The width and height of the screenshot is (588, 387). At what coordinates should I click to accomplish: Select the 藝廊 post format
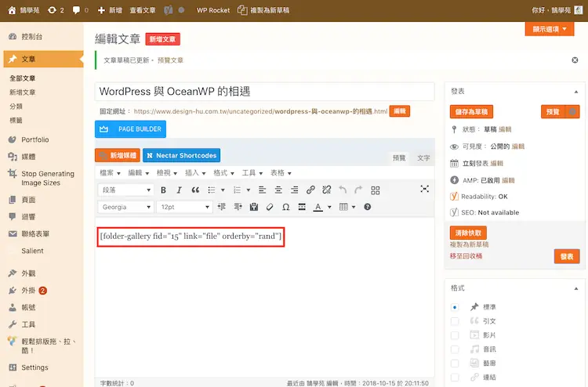455,363
